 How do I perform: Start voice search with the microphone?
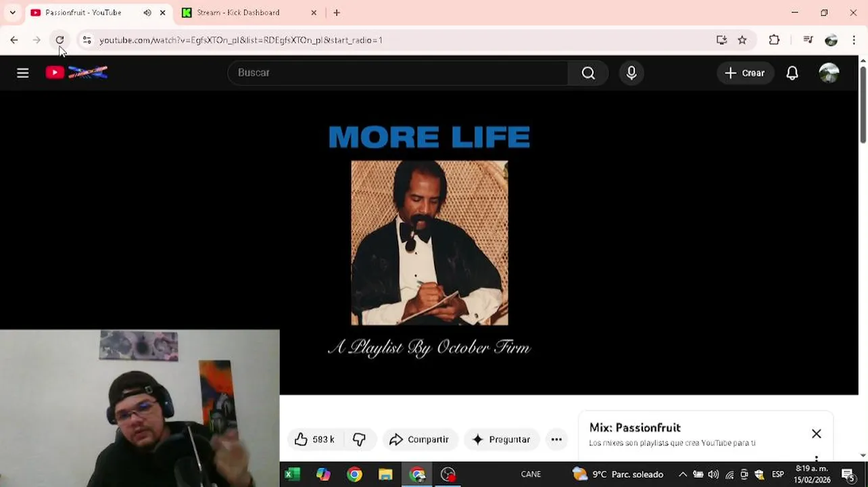coord(631,73)
